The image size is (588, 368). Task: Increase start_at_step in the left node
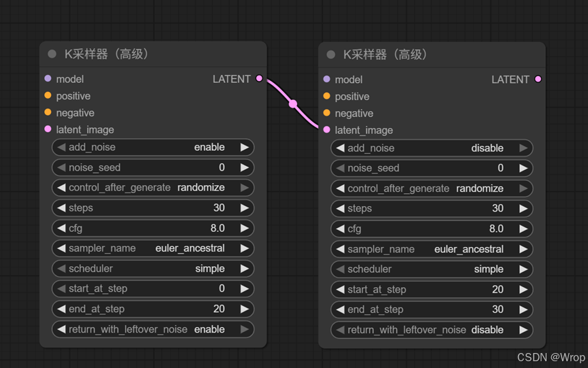pos(245,288)
